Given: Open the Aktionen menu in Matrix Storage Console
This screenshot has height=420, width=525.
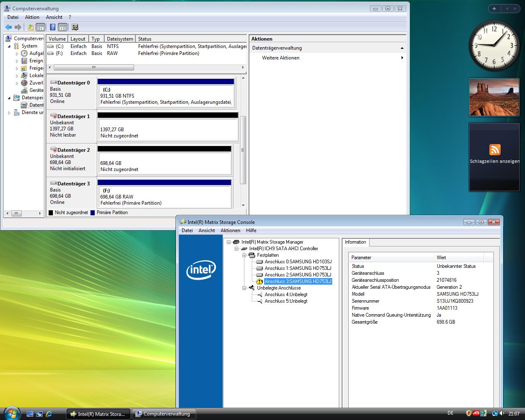Looking at the screenshot, I should (231, 231).
